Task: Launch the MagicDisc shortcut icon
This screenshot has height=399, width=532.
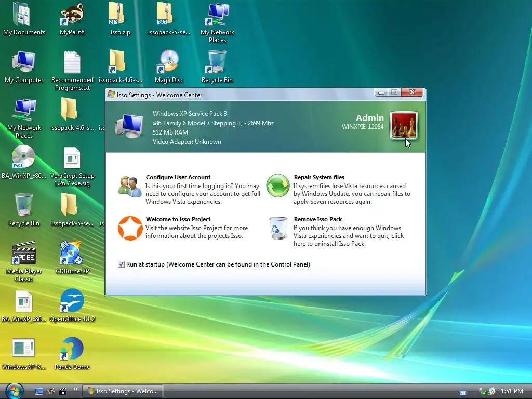Action: [x=169, y=66]
